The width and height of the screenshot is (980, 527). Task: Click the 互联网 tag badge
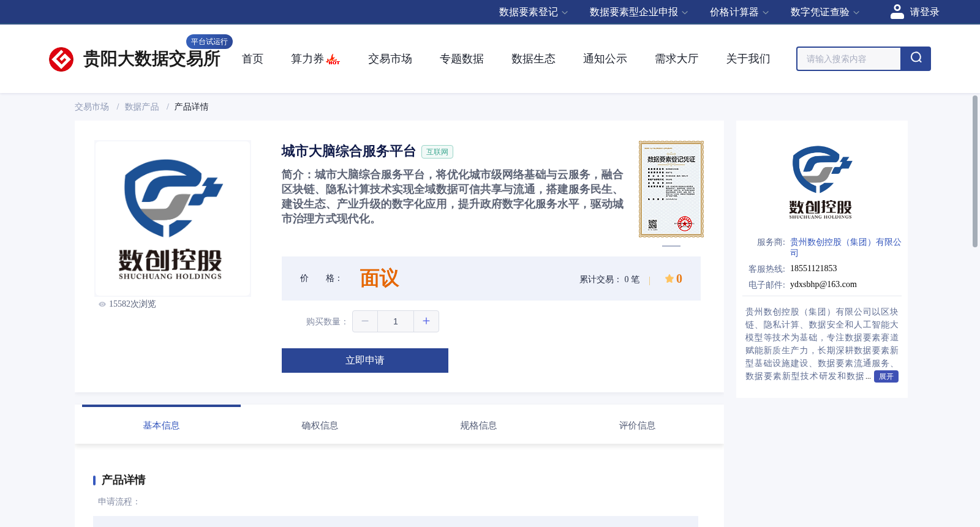pos(437,152)
